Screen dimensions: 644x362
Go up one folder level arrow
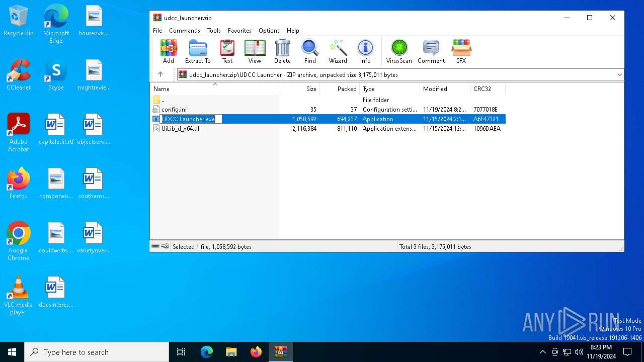coord(160,74)
